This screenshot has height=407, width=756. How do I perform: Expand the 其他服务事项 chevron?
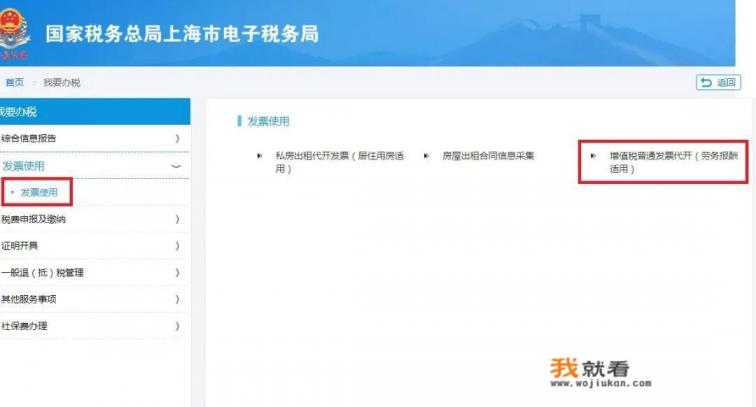[177, 299]
